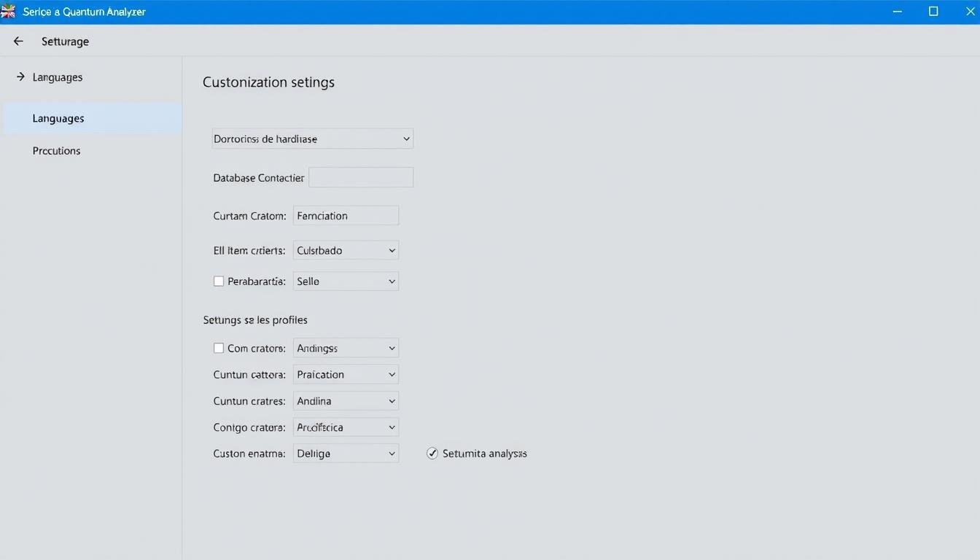The width and height of the screenshot is (980, 560).
Task: Uncheck the Setumita analysis option
Action: [x=432, y=454]
